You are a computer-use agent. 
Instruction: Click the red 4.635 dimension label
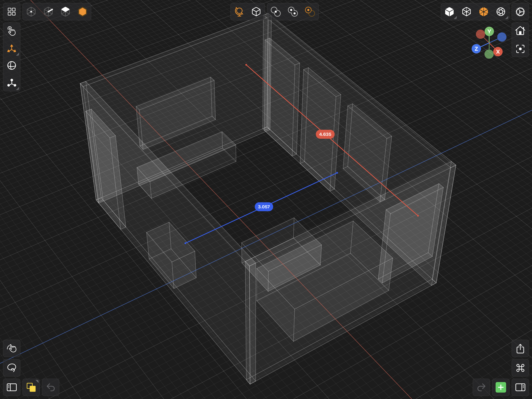pos(325,134)
